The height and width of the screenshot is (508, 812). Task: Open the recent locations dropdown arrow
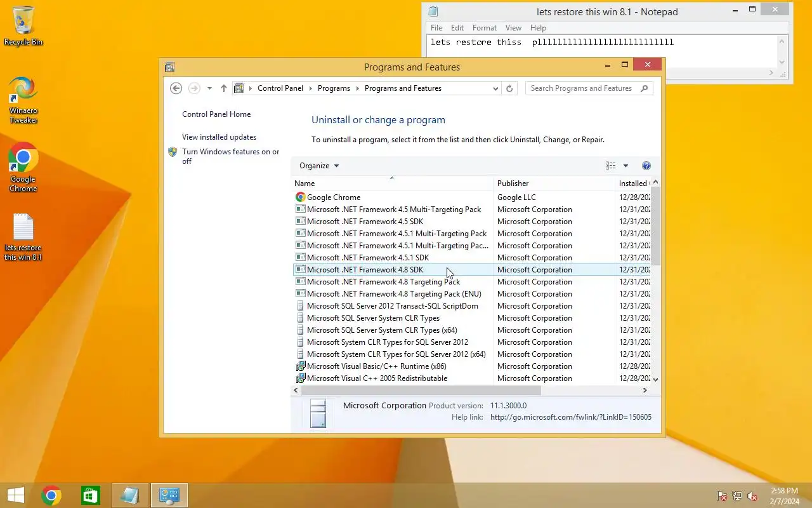(x=209, y=88)
